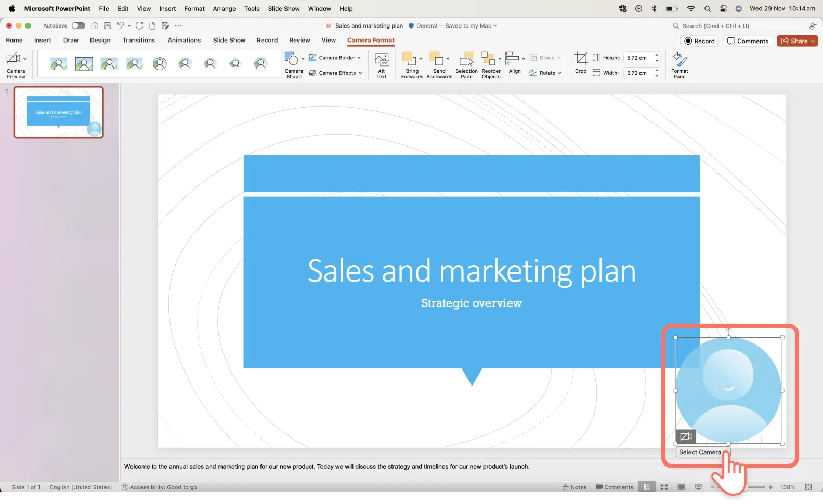This screenshot has width=823, height=504.
Task: Click the Width value field
Action: [x=638, y=73]
